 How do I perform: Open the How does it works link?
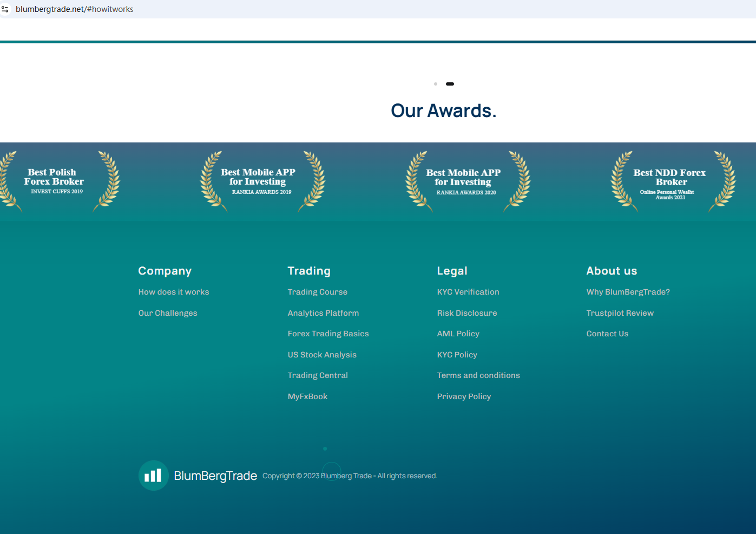coord(174,292)
